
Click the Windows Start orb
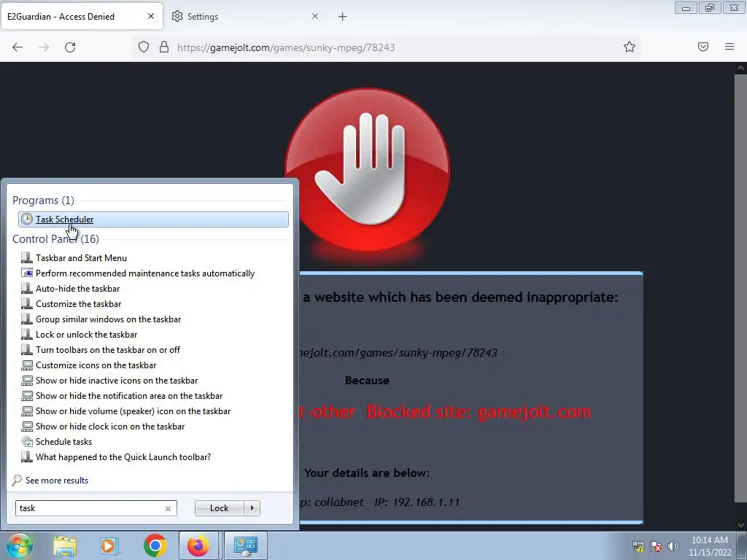point(20,545)
